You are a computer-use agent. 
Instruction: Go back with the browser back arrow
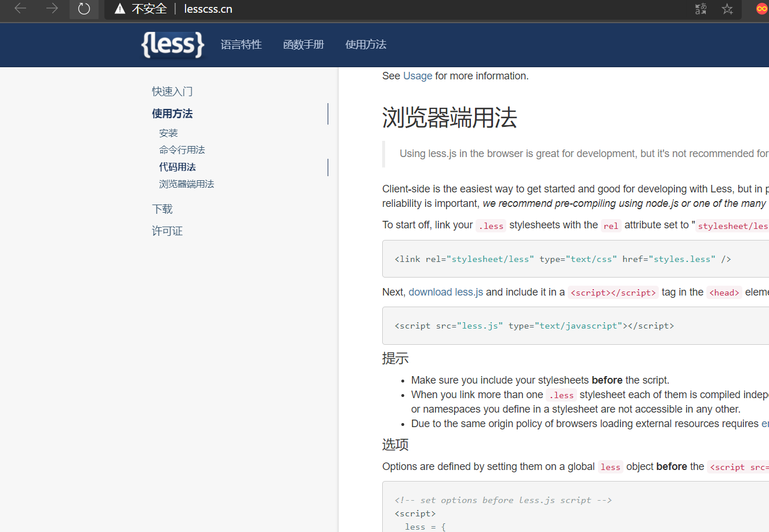(x=20, y=9)
